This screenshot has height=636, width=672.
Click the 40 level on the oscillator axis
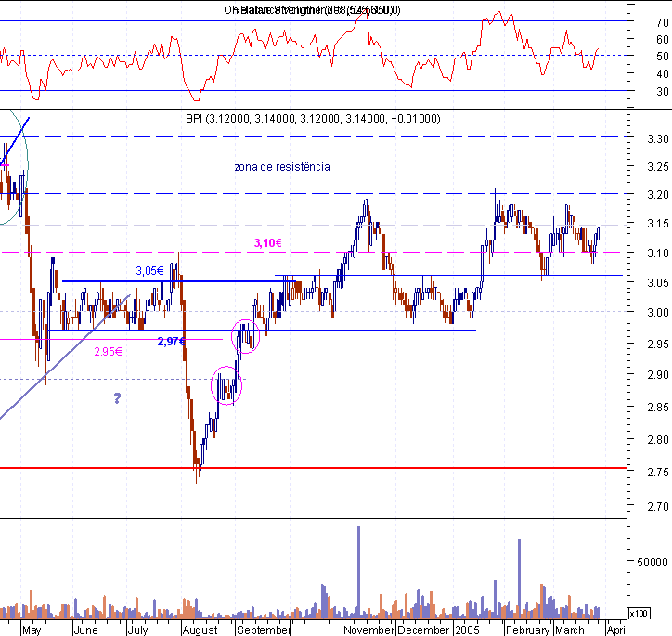tap(663, 74)
